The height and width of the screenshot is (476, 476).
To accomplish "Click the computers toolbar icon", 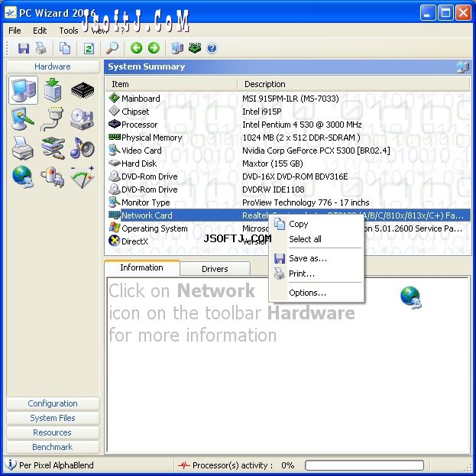I will point(177,48).
